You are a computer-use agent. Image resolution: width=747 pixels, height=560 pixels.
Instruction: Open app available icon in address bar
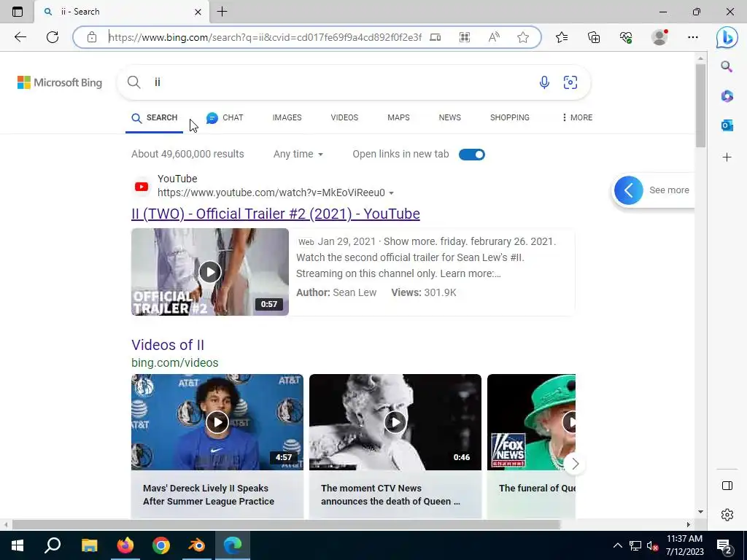coord(435,37)
